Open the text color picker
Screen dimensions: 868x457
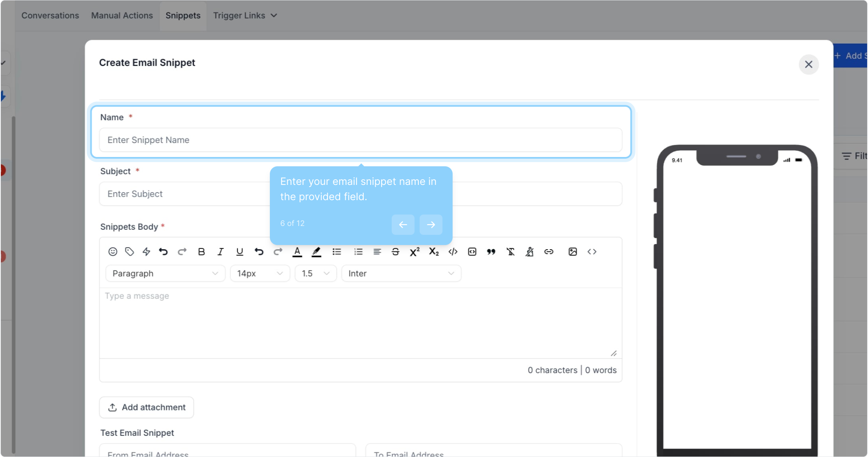(297, 252)
